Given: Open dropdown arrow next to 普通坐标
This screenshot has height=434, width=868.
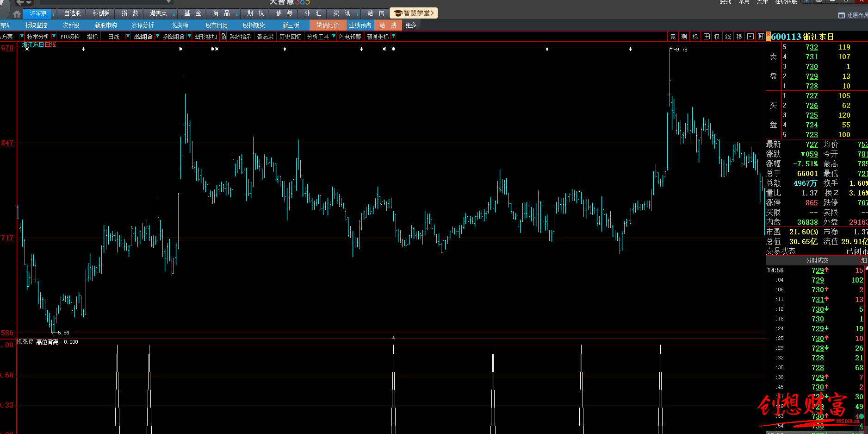Looking at the screenshot, I should pyautogui.click(x=393, y=36).
